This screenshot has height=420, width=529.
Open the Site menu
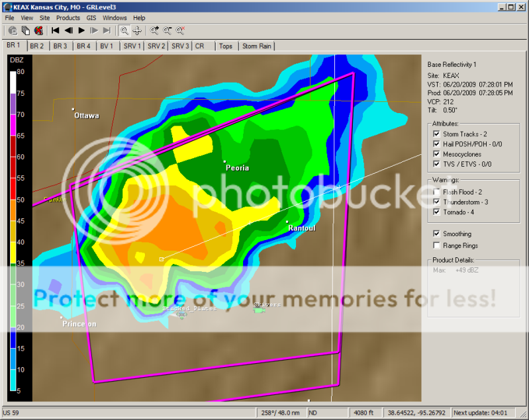(x=44, y=18)
